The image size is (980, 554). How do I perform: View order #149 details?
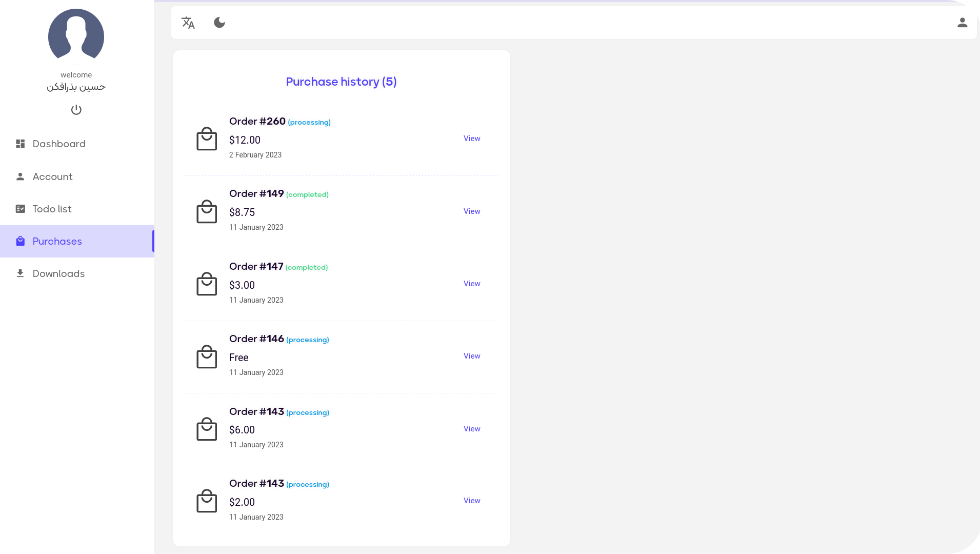[472, 211]
